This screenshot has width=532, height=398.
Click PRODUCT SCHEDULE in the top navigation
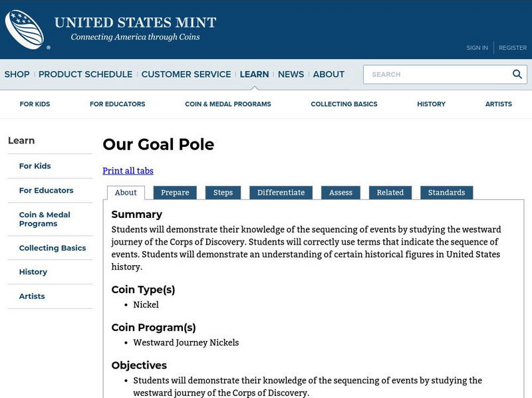click(84, 74)
